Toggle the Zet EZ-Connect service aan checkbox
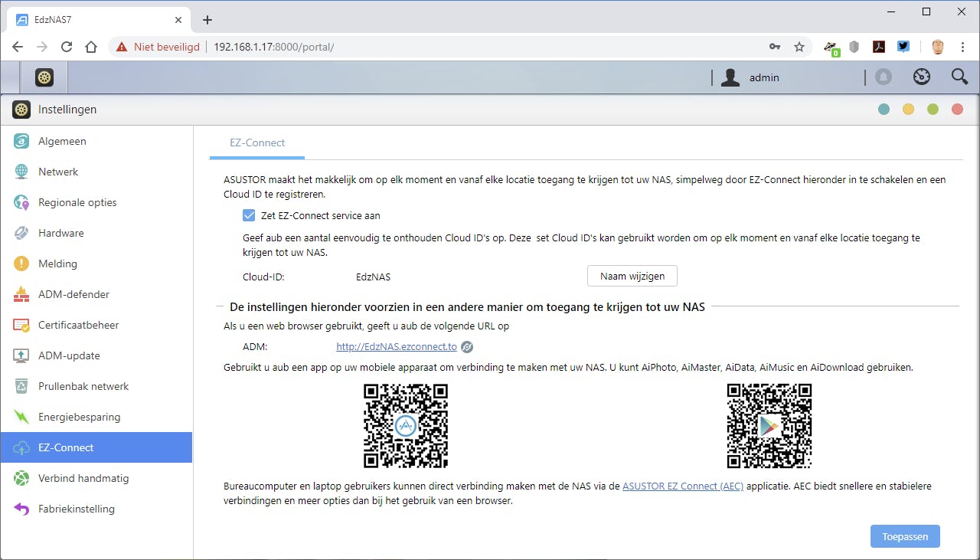The image size is (980, 560). 249,215
